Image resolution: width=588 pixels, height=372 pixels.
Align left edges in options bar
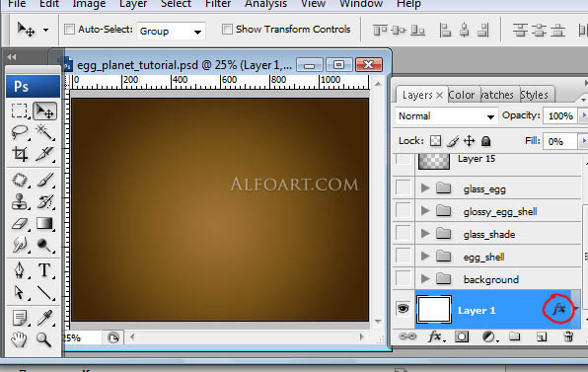pyautogui.click(x=445, y=30)
